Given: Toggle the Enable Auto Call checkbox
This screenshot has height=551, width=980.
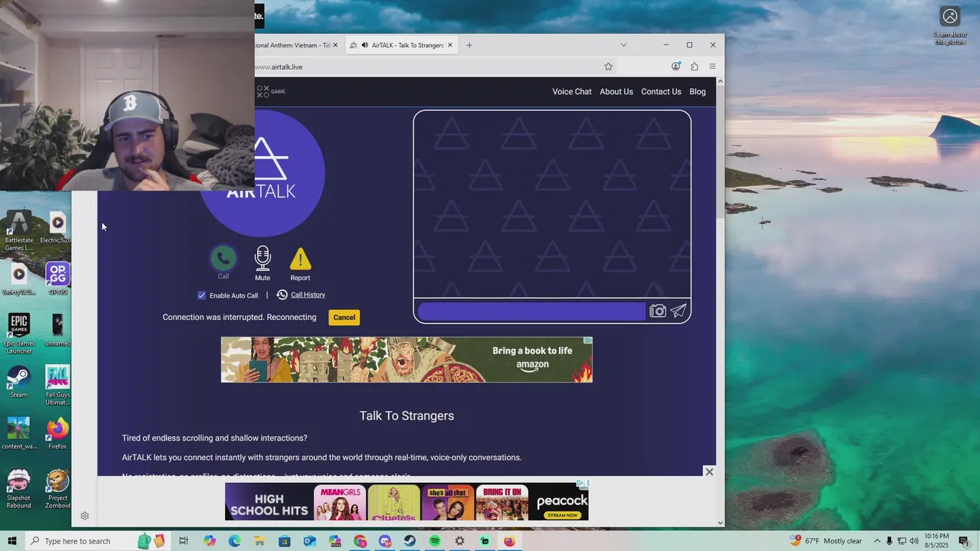Looking at the screenshot, I should (202, 295).
